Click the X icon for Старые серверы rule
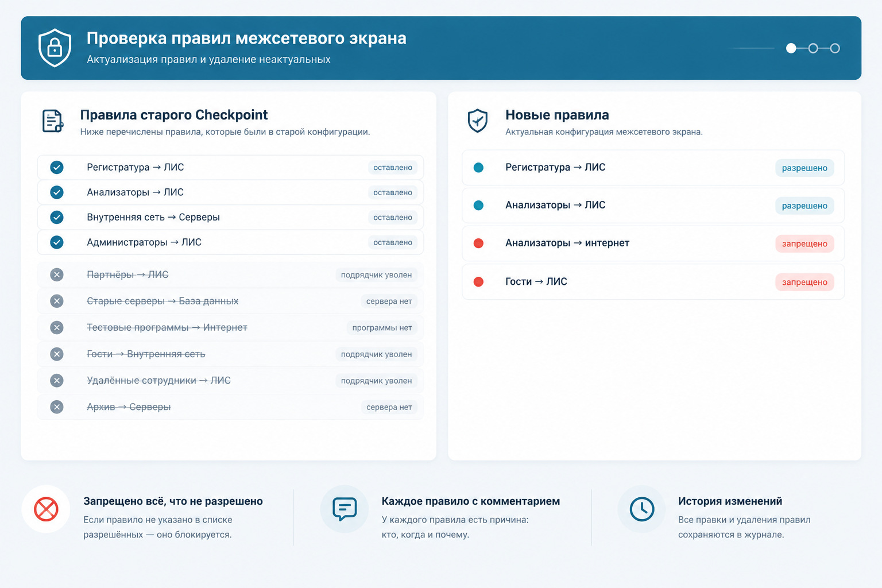The width and height of the screenshot is (882, 588). tap(57, 301)
